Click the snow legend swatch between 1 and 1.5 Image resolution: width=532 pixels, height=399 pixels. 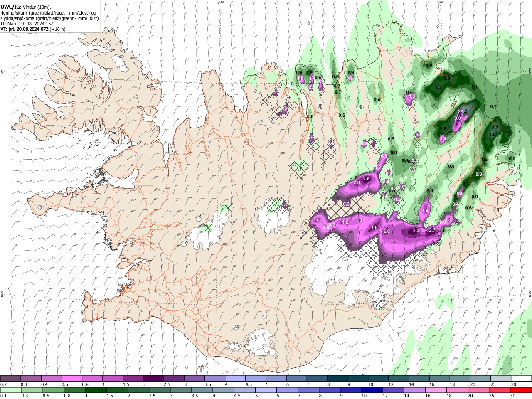click(x=112, y=379)
